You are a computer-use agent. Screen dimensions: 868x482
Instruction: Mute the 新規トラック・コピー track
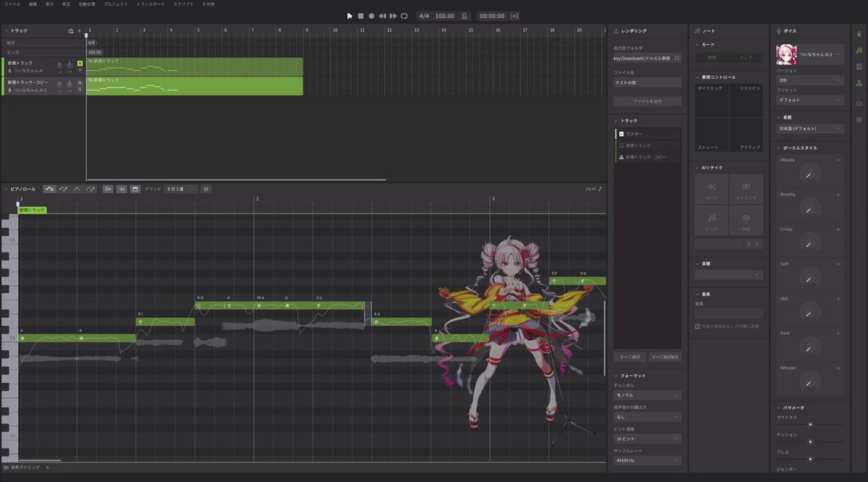pos(80,83)
